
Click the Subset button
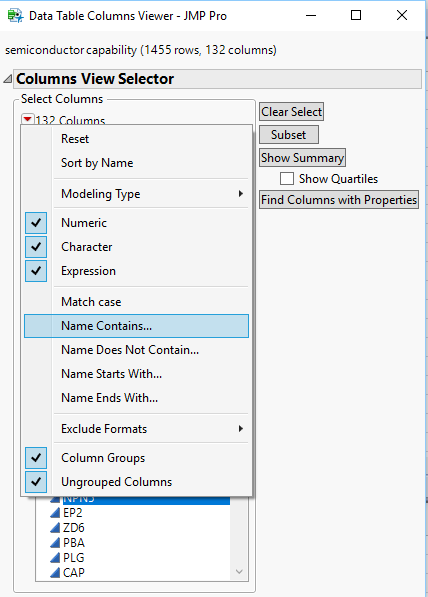pos(289,135)
